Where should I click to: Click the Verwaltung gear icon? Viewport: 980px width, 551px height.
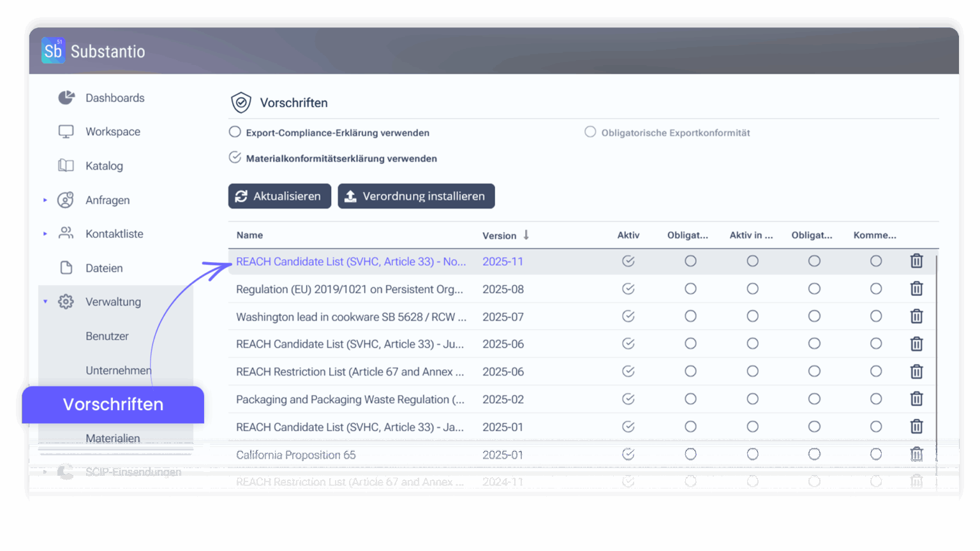point(66,302)
